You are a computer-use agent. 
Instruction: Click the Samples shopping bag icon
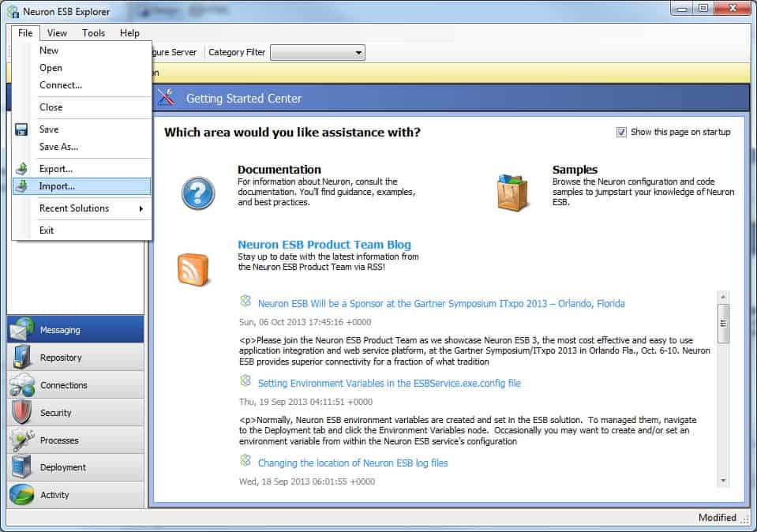tap(512, 193)
